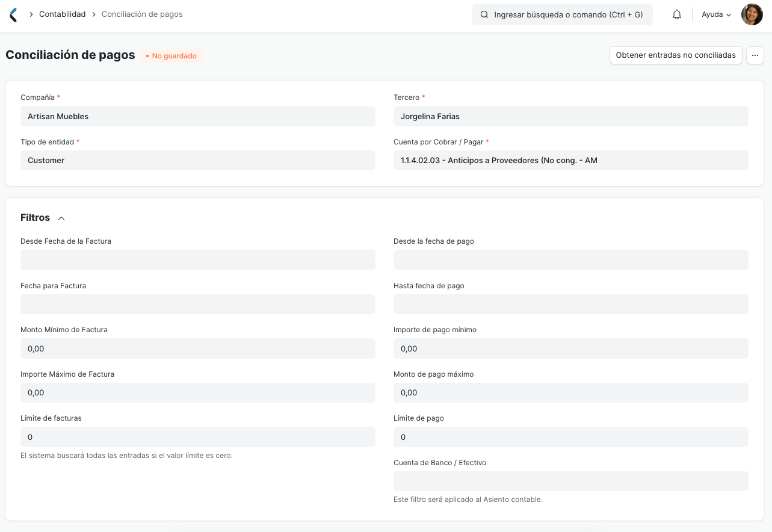Viewport: 772px width, 532px height.
Task: Click Límite de pago field
Action: [x=571, y=437]
